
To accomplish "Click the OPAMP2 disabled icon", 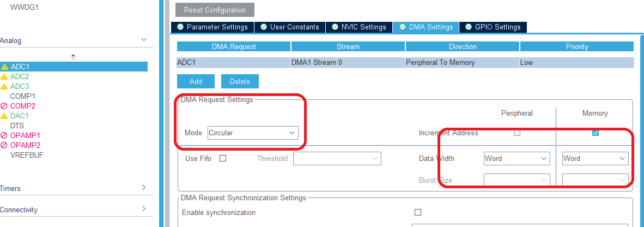I will click(x=4, y=145).
